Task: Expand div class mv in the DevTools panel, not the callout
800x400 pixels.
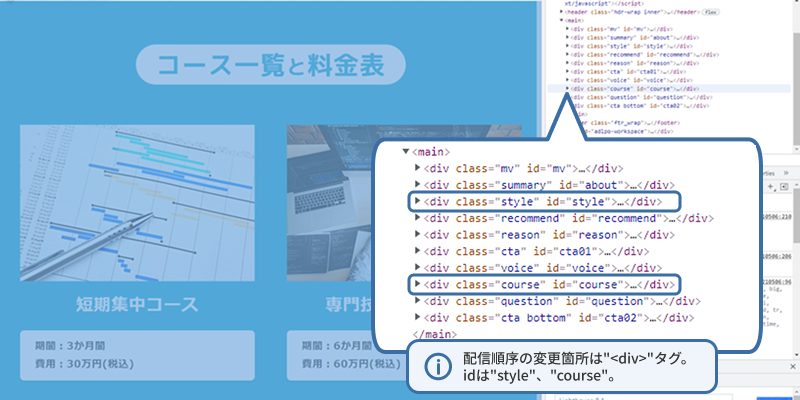Action: 567,29
